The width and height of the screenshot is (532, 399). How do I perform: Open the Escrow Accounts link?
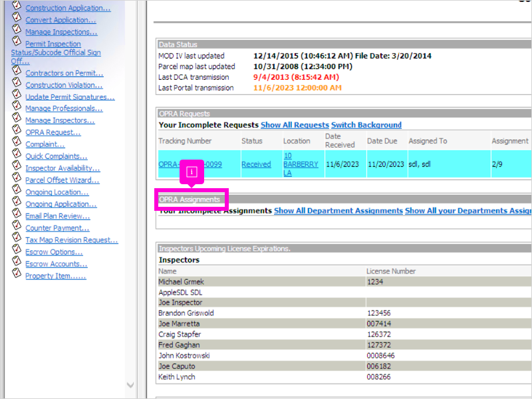tap(57, 264)
